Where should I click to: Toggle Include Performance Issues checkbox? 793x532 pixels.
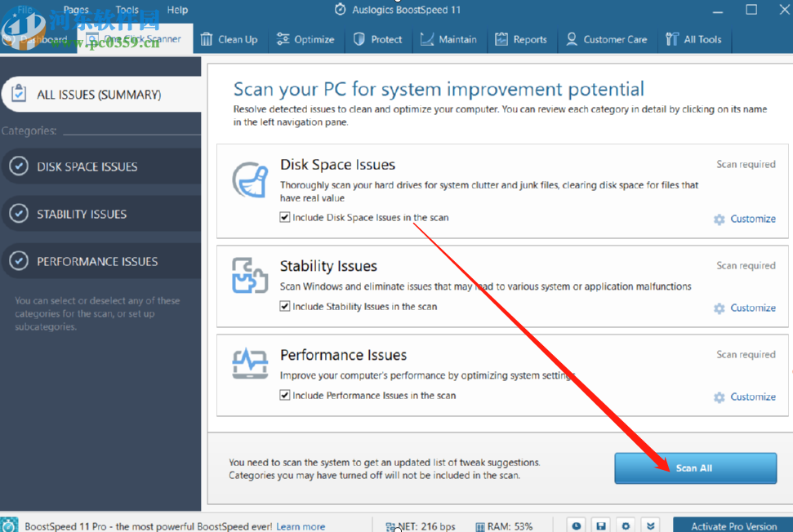pos(285,395)
